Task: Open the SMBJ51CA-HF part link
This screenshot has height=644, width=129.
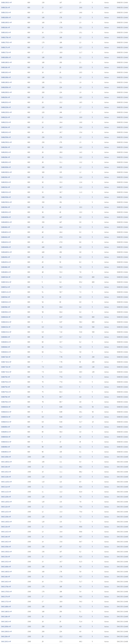Action: point(6,292)
